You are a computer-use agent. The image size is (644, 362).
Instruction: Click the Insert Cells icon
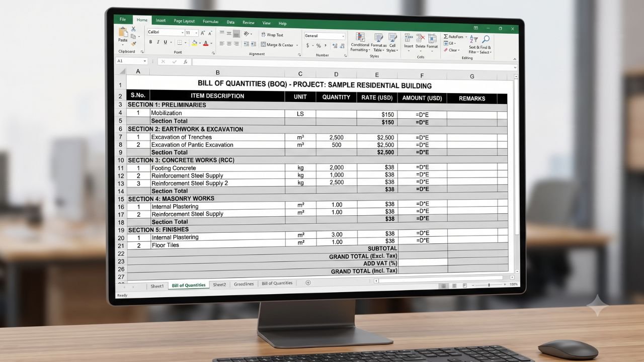click(408, 38)
